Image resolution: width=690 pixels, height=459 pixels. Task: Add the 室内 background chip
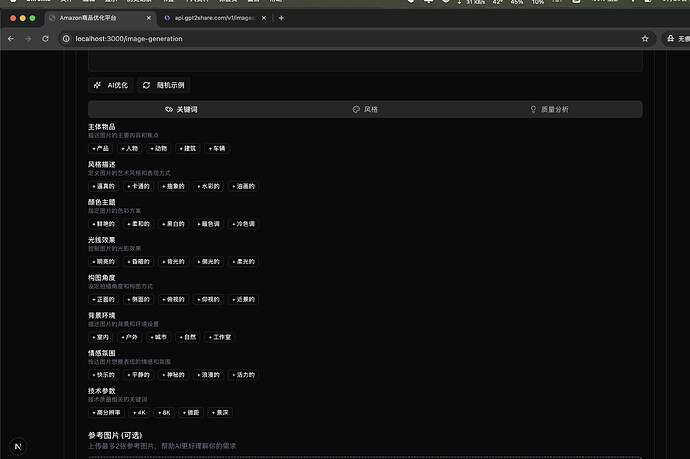(x=100, y=337)
